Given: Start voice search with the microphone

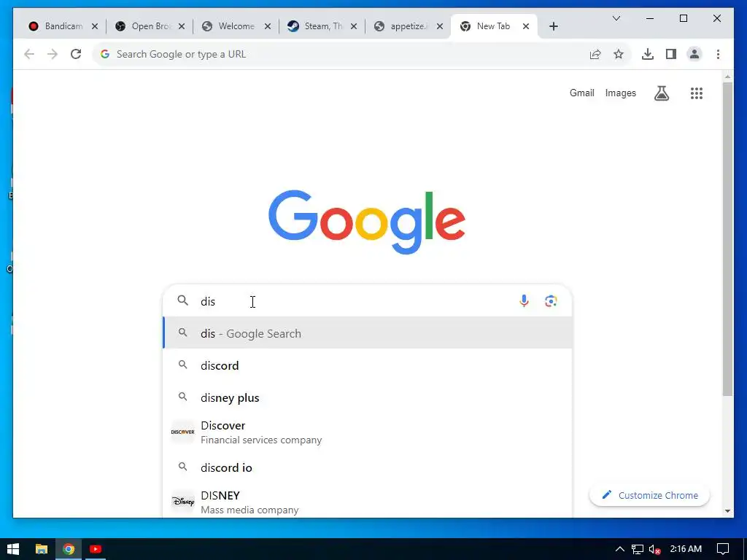Looking at the screenshot, I should click(524, 301).
